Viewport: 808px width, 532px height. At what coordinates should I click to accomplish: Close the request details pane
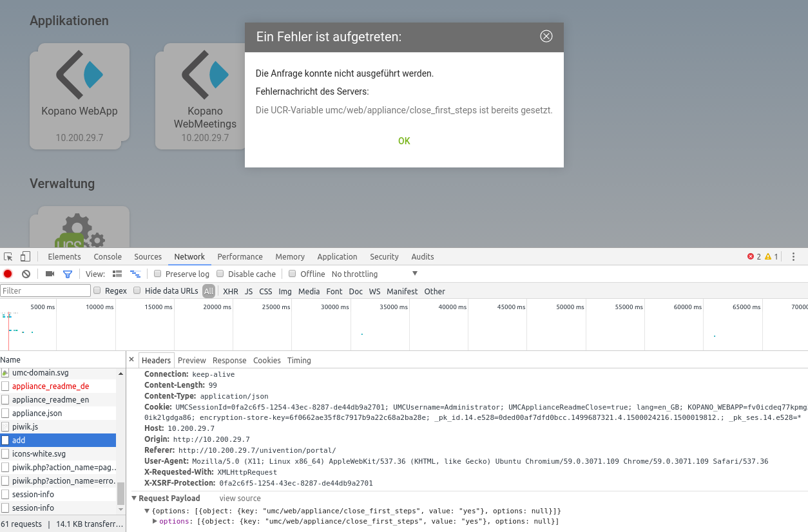click(131, 360)
